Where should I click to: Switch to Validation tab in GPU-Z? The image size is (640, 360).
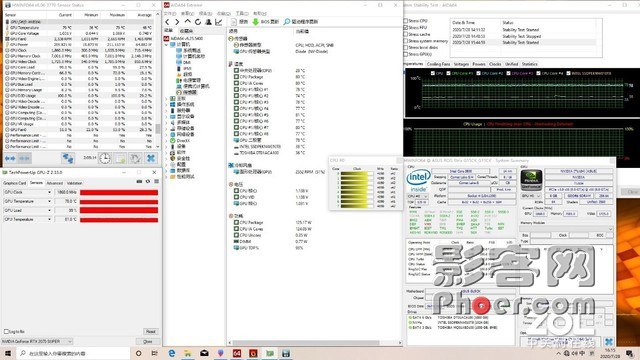tap(74, 183)
